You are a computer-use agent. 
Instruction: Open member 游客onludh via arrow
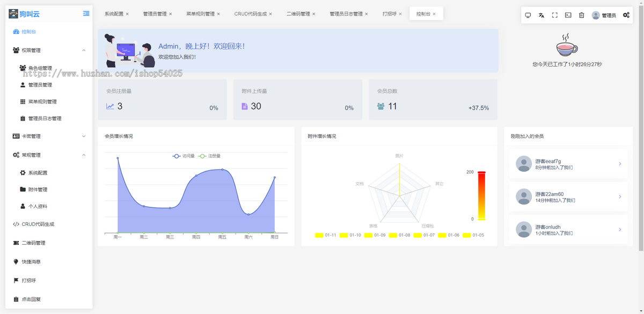(620, 229)
